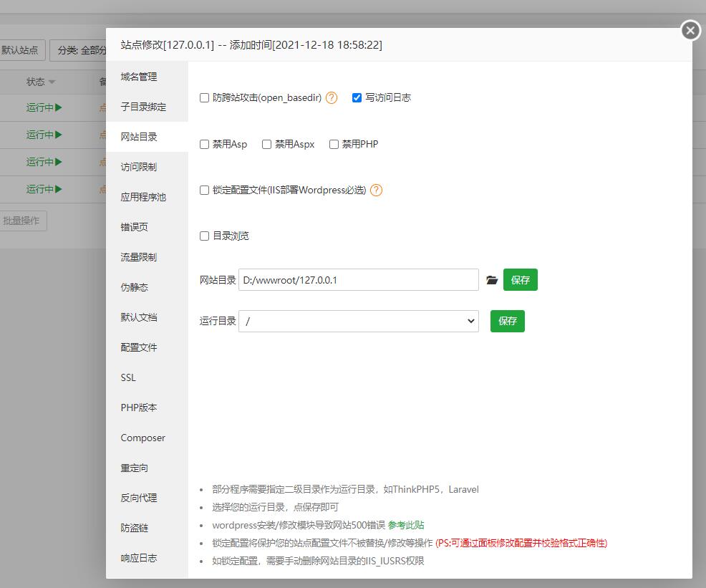Click the folder browse icon beside 网站目录
This screenshot has width=706, height=588.
[x=492, y=280]
